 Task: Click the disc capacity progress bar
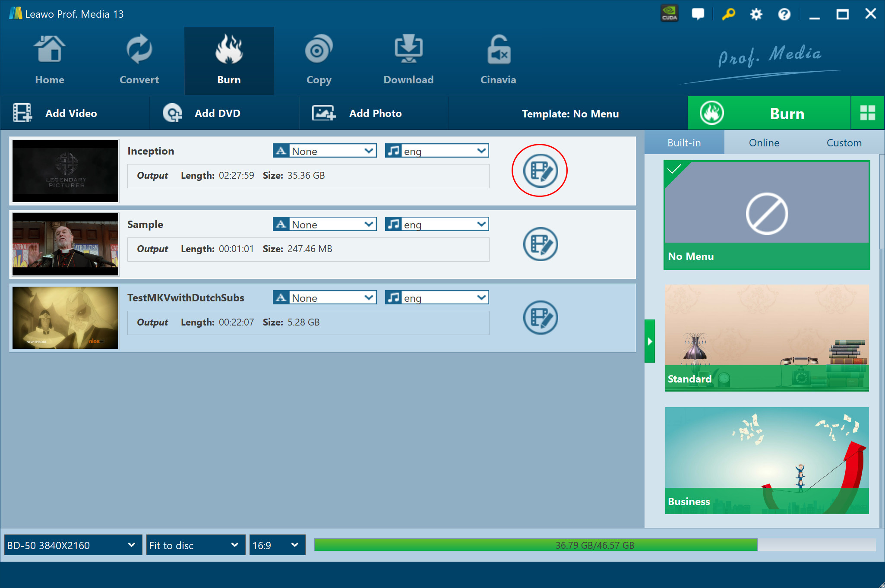(x=594, y=545)
